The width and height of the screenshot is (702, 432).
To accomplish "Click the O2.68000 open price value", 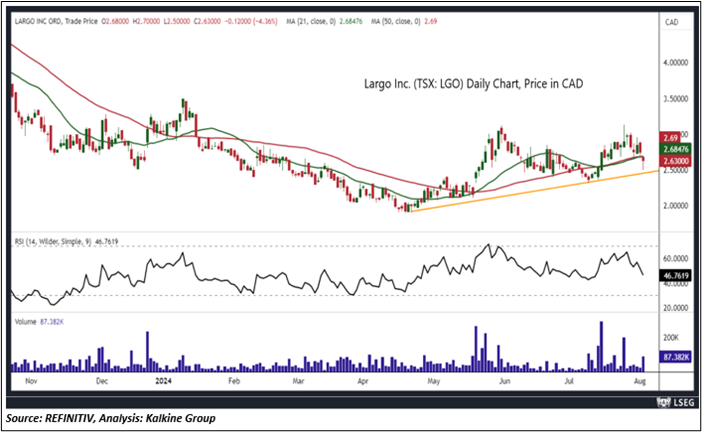I will pyautogui.click(x=115, y=21).
